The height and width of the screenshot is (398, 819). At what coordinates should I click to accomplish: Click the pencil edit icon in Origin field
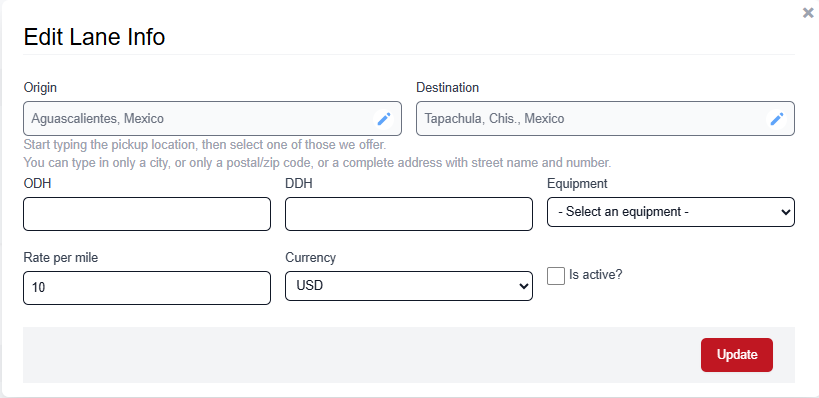[384, 119]
